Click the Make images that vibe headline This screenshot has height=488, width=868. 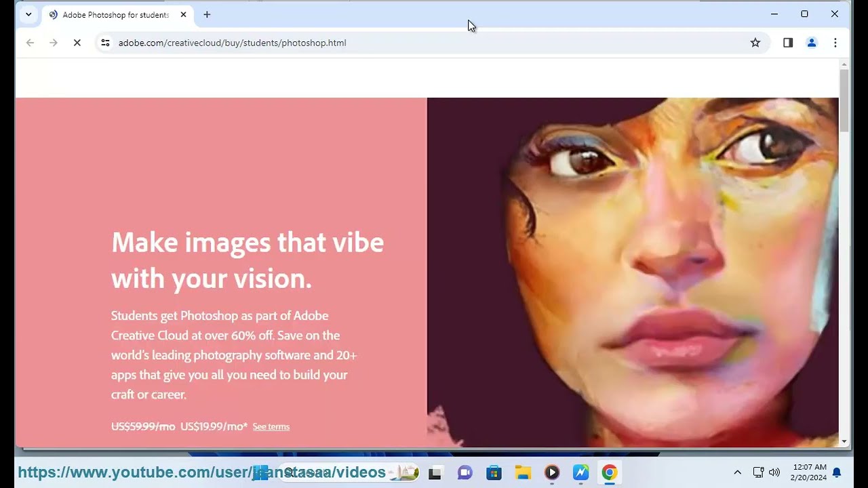[248, 260]
